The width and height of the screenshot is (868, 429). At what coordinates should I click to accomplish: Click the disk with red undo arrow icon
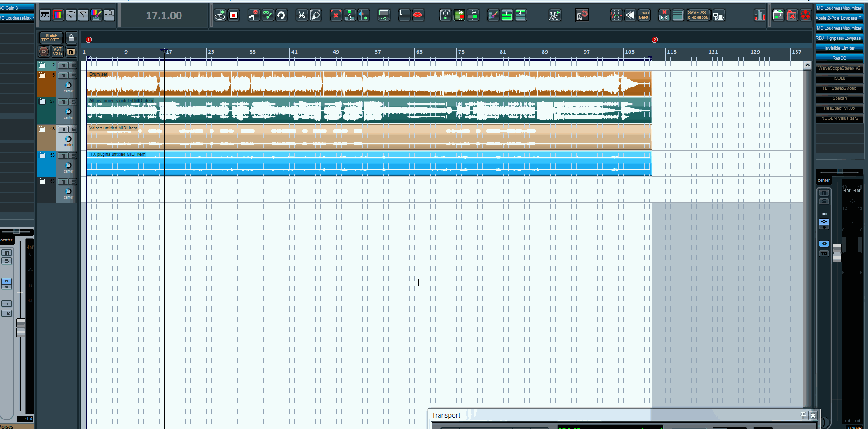click(x=582, y=15)
